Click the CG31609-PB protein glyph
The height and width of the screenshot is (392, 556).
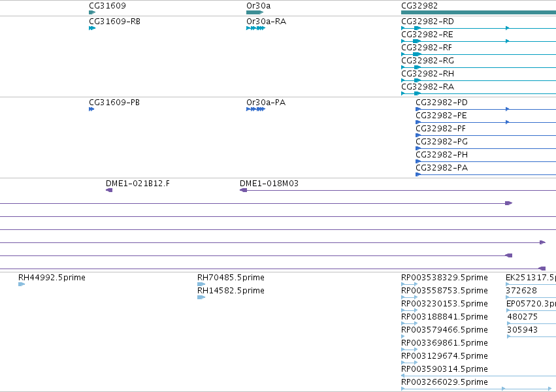click(91, 109)
